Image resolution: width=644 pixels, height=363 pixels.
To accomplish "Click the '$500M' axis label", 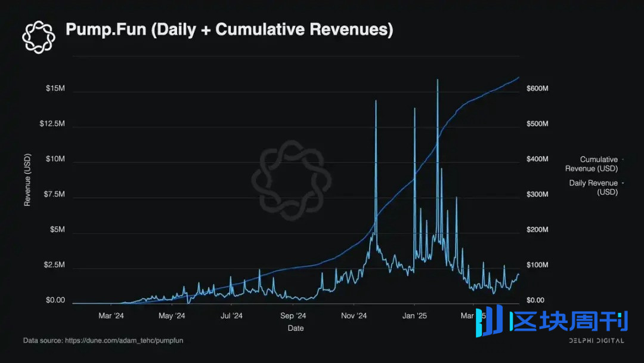I will (x=537, y=124).
